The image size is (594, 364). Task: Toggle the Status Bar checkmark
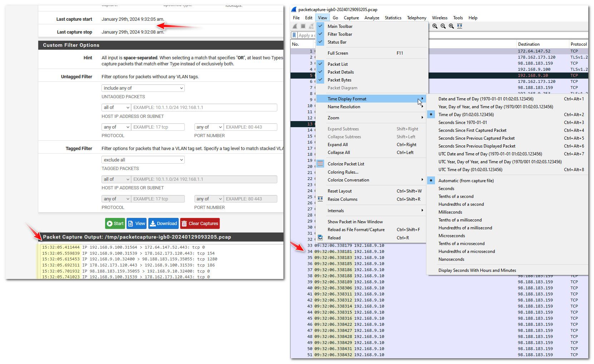click(x=321, y=42)
